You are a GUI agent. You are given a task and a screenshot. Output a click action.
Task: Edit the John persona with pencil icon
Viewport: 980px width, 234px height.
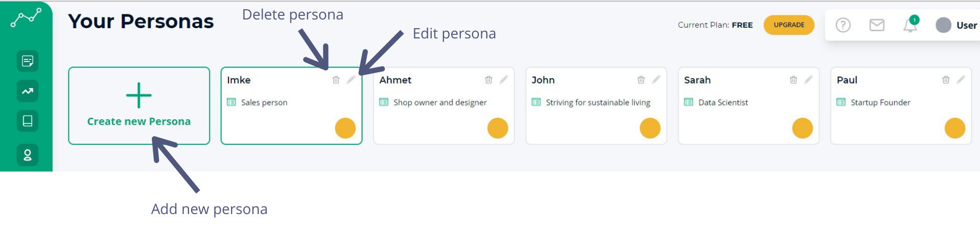pyautogui.click(x=656, y=79)
